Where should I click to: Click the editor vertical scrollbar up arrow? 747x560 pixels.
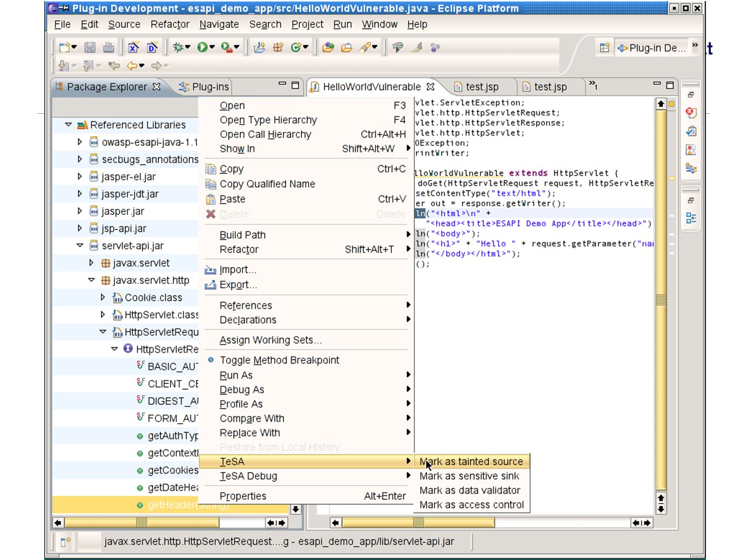tap(661, 103)
